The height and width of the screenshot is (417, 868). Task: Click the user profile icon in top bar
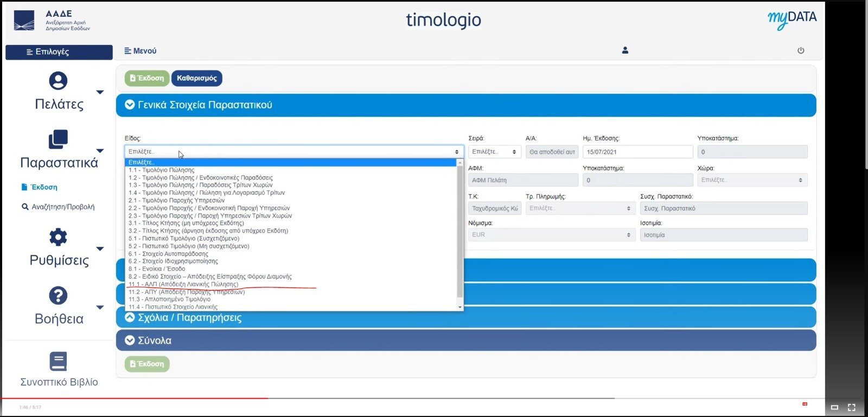(x=625, y=50)
